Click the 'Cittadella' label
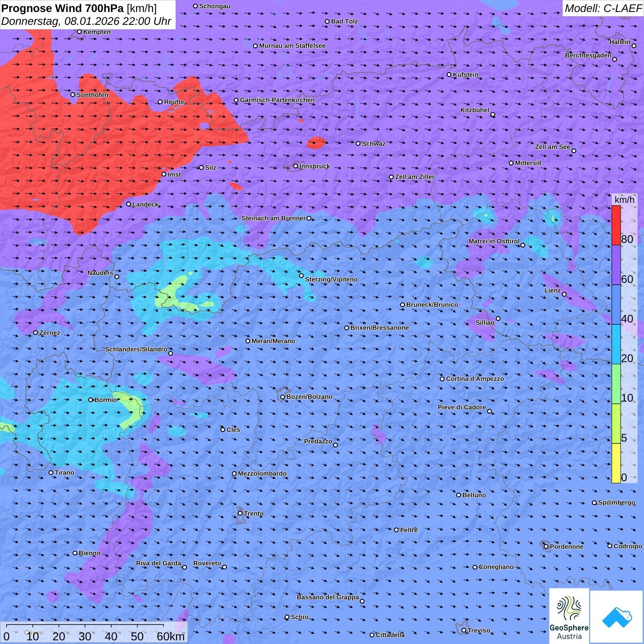This screenshot has width=644, height=644. (391, 635)
